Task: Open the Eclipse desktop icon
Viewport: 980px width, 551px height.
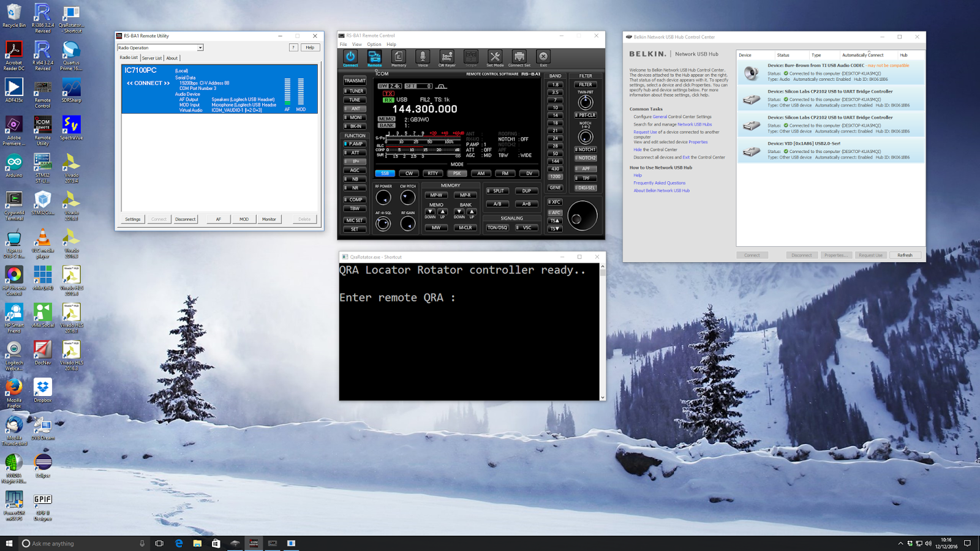Action: pyautogui.click(x=42, y=465)
